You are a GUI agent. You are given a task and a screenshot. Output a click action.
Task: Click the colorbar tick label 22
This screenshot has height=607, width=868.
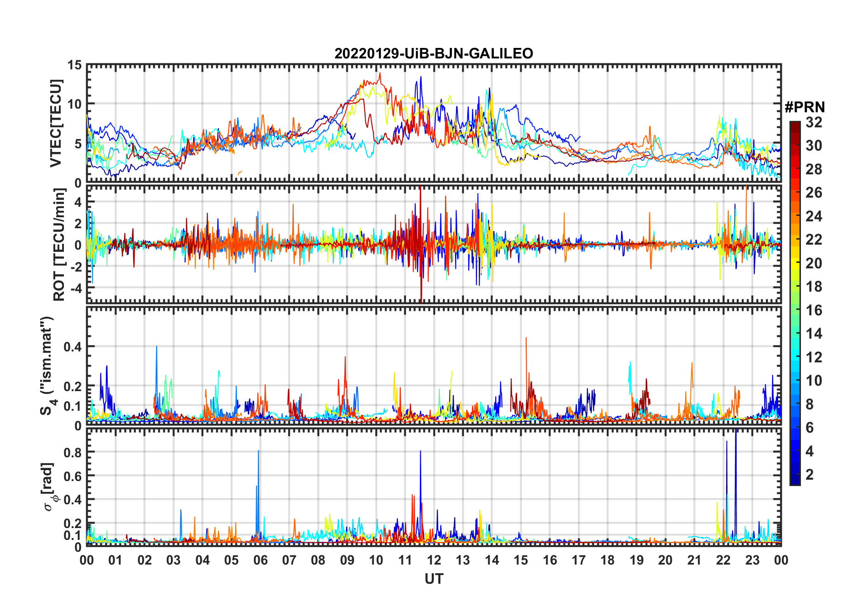(x=814, y=240)
